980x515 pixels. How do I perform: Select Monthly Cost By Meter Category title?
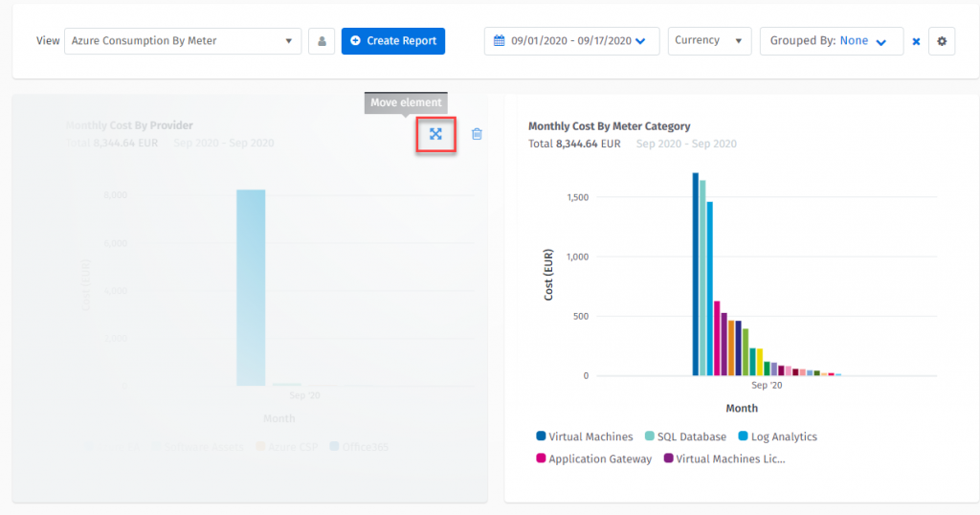(609, 125)
